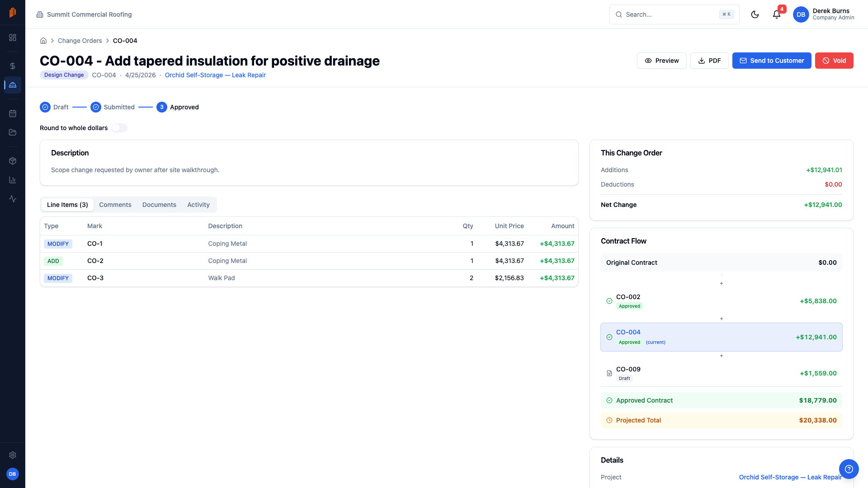Click the building icon beside Summit Commercial Roofing
The image size is (868, 488).
[40, 14]
